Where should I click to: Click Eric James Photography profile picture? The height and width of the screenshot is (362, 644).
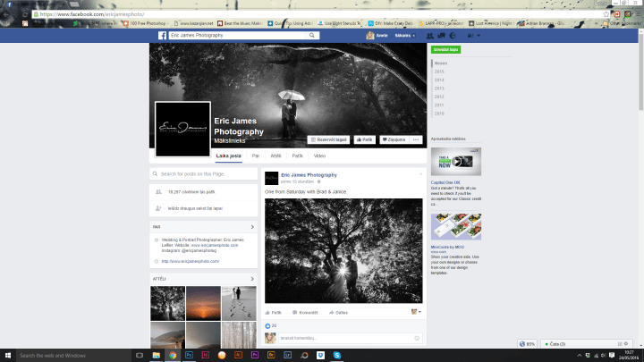[x=182, y=129]
